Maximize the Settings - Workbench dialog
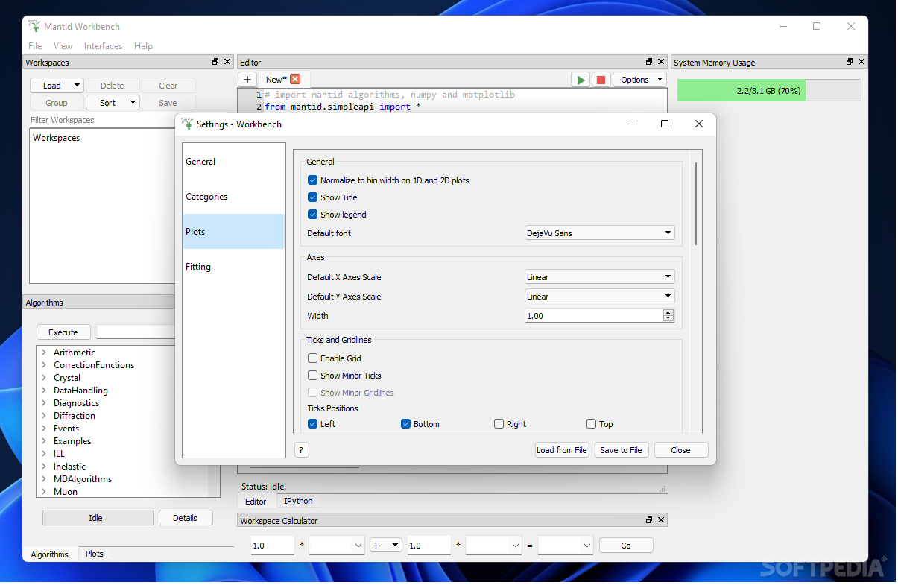 pyautogui.click(x=665, y=124)
